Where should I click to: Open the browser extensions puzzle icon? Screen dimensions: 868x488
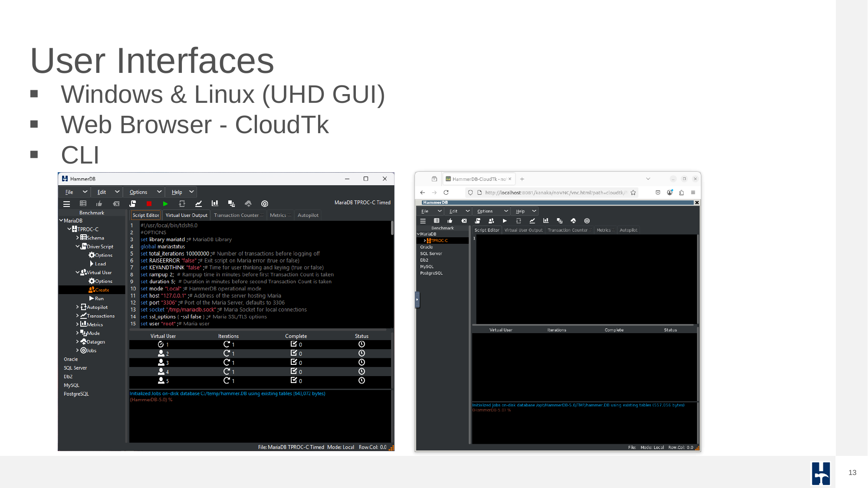click(681, 193)
